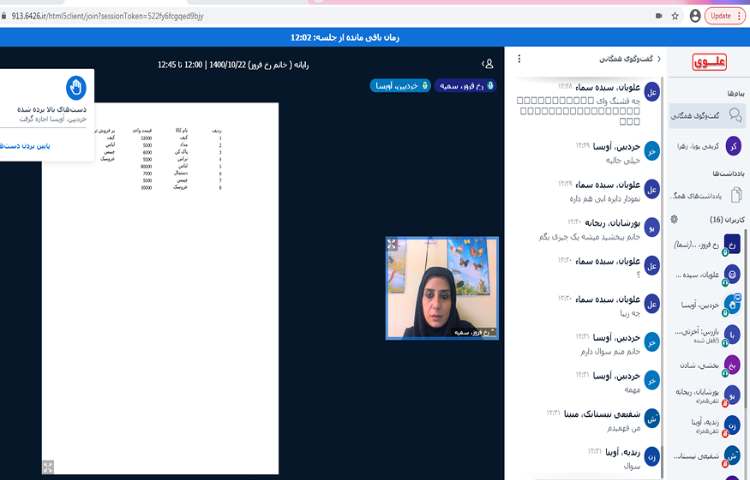Click پورشایان ریحانه avatar in chat
This screenshot has width=750, height=480.
pyautogui.click(x=651, y=227)
